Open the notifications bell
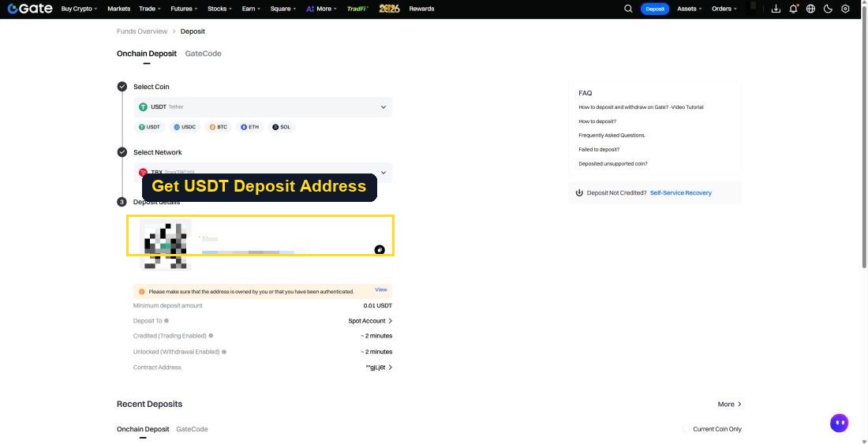 793,9
